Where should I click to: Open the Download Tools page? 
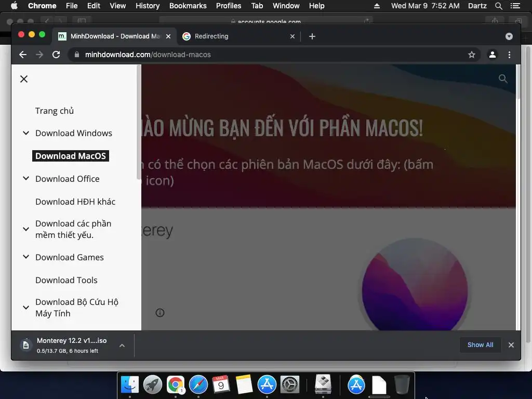pyautogui.click(x=66, y=280)
